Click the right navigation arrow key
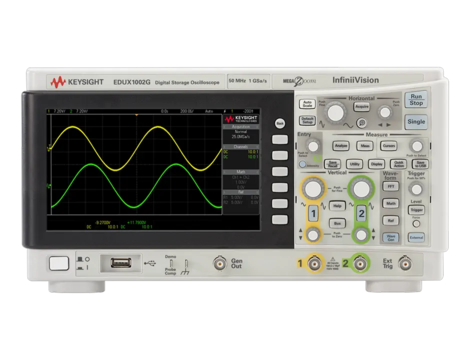 pyautogui.click(x=388, y=125)
